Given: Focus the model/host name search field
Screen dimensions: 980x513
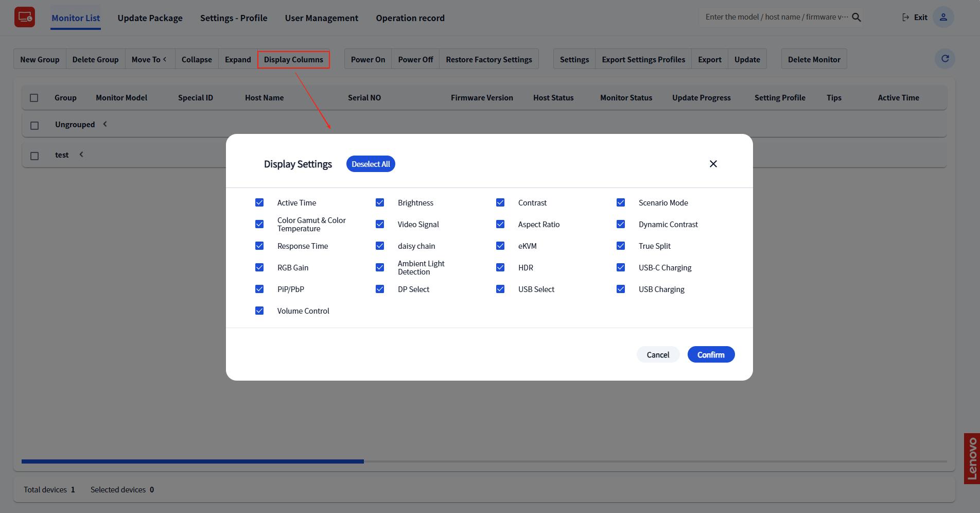Looking at the screenshot, I should (x=776, y=17).
